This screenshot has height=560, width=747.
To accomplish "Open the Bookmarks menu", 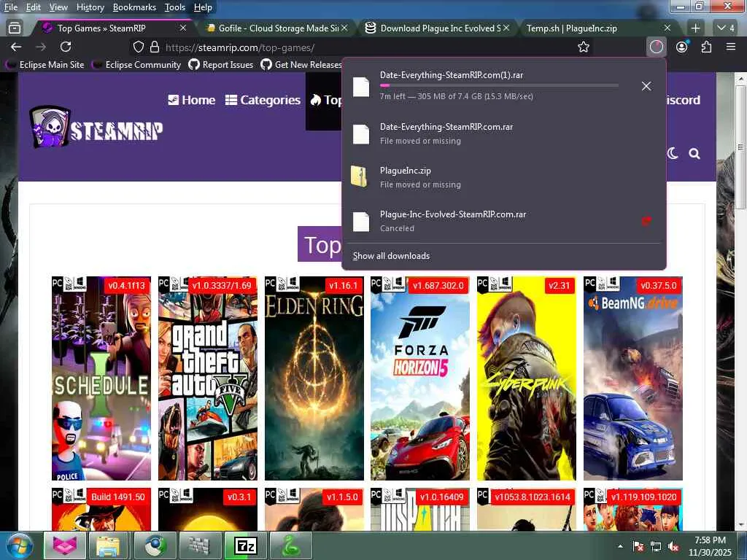I will [x=134, y=7].
